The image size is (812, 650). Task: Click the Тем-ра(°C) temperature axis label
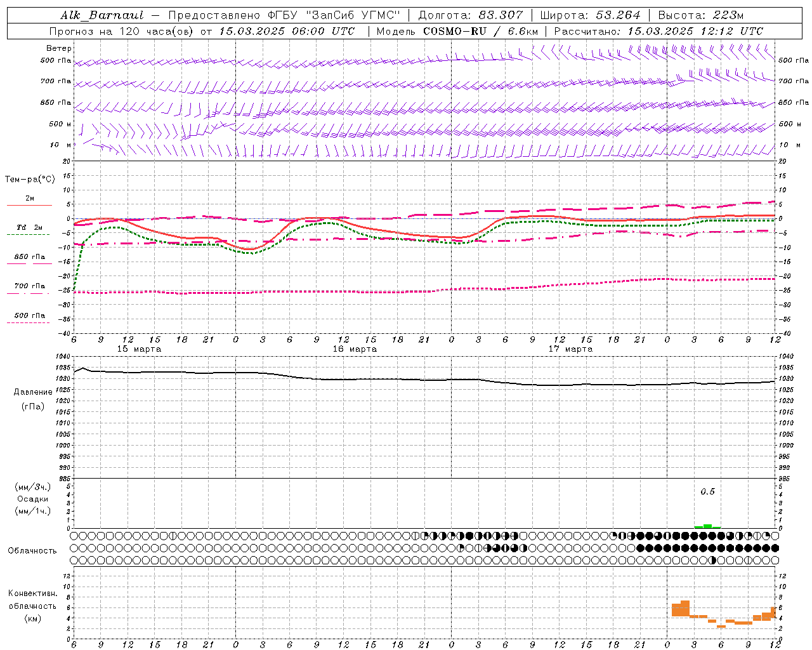pos(30,180)
